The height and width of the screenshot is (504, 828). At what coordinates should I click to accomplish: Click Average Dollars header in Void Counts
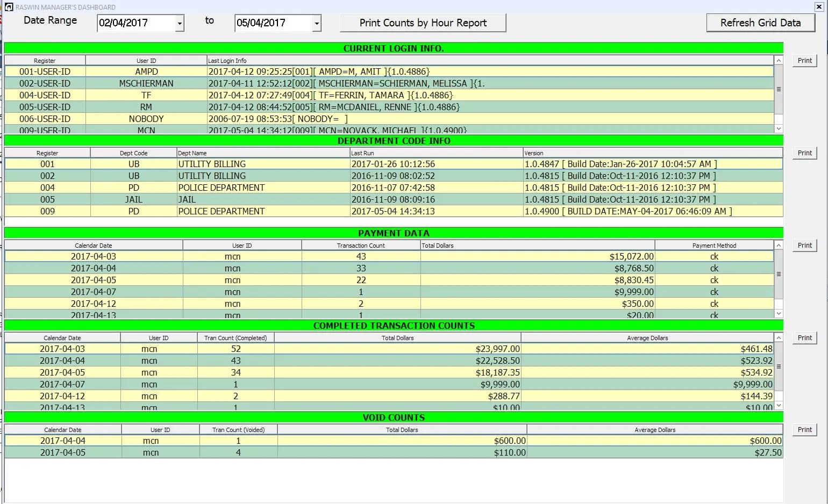coord(655,430)
